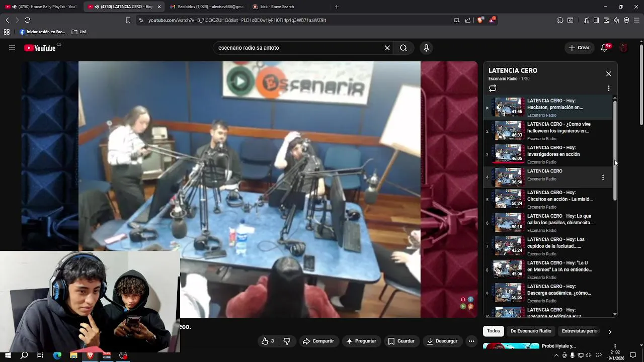
Task: Click the page vertical scrollbar
Action: pyautogui.click(x=641, y=85)
